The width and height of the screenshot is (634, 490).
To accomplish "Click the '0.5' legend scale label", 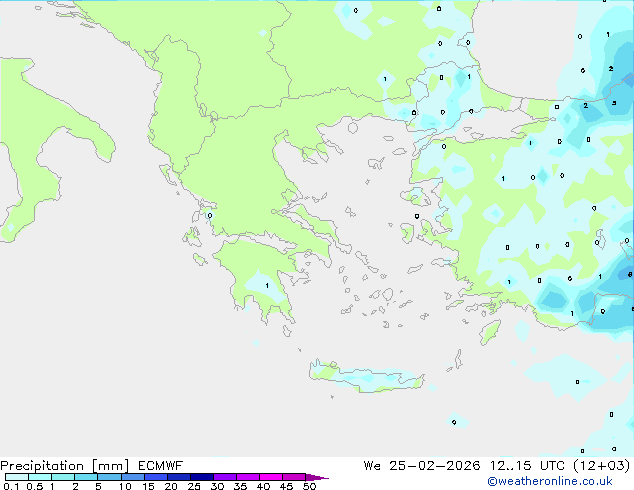I will click(x=35, y=486).
